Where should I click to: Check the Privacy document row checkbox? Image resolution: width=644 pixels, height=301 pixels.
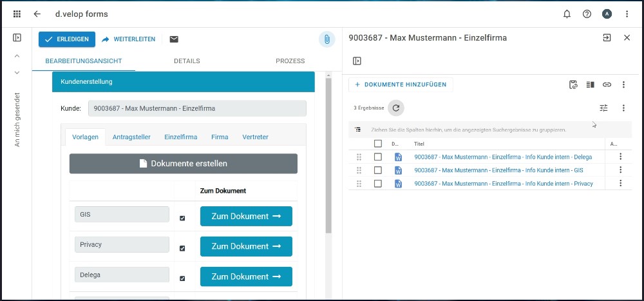click(378, 184)
